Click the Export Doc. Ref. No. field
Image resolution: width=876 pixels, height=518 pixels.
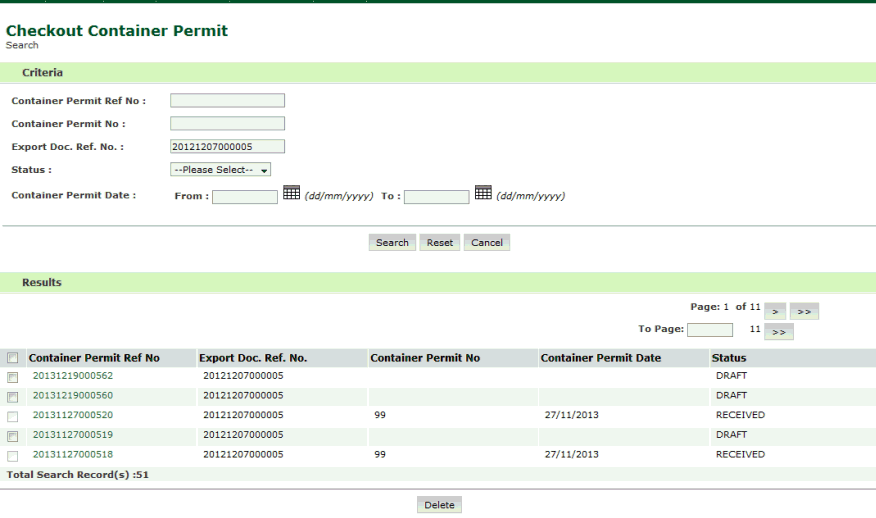pos(227,147)
